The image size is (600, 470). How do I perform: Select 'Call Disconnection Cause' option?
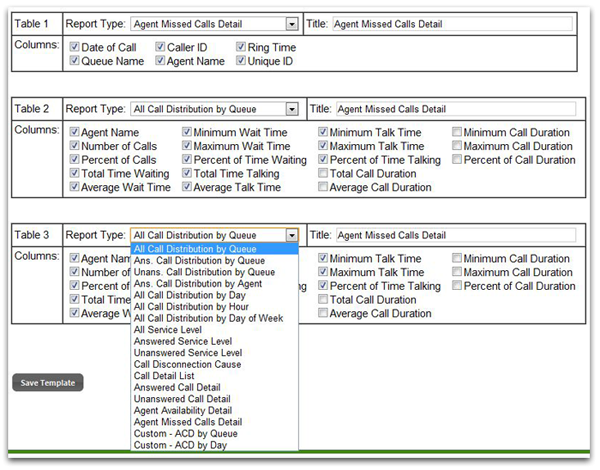[187, 364]
